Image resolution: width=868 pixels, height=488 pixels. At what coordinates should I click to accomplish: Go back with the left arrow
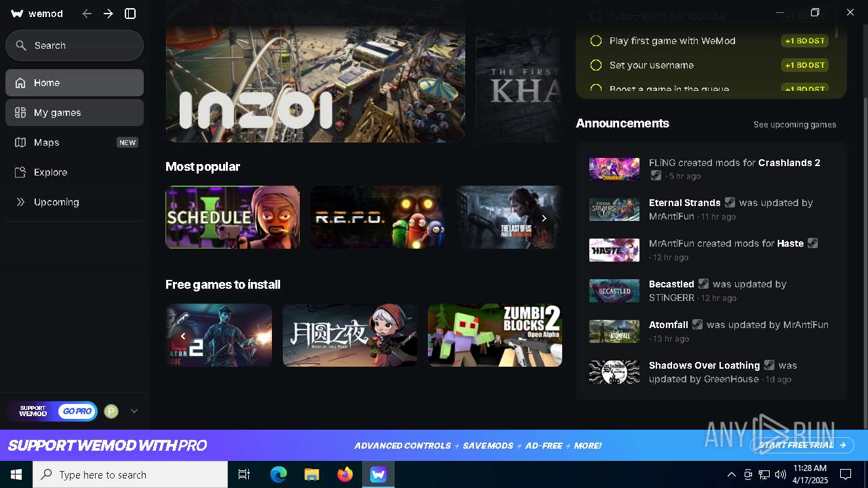[x=87, y=14]
